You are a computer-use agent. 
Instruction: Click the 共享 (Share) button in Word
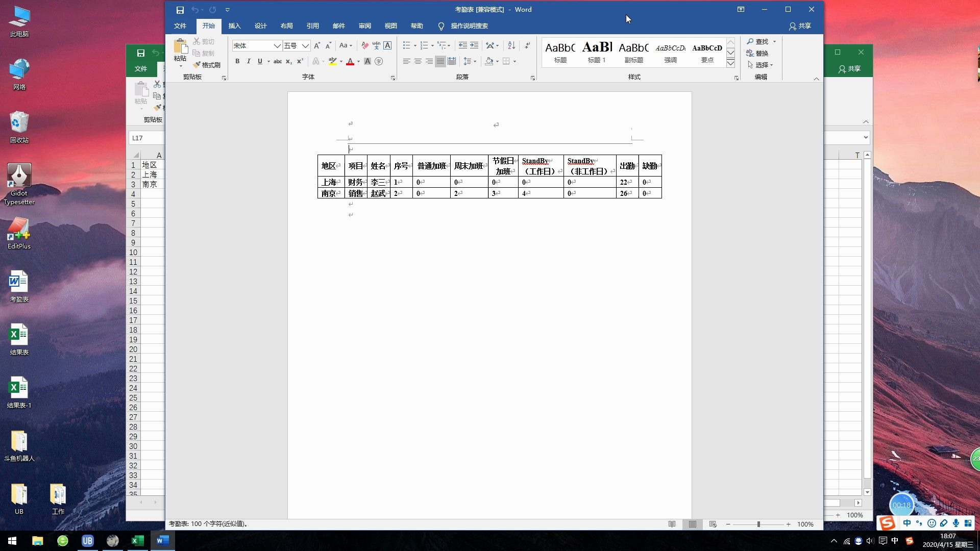click(x=800, y=26)
